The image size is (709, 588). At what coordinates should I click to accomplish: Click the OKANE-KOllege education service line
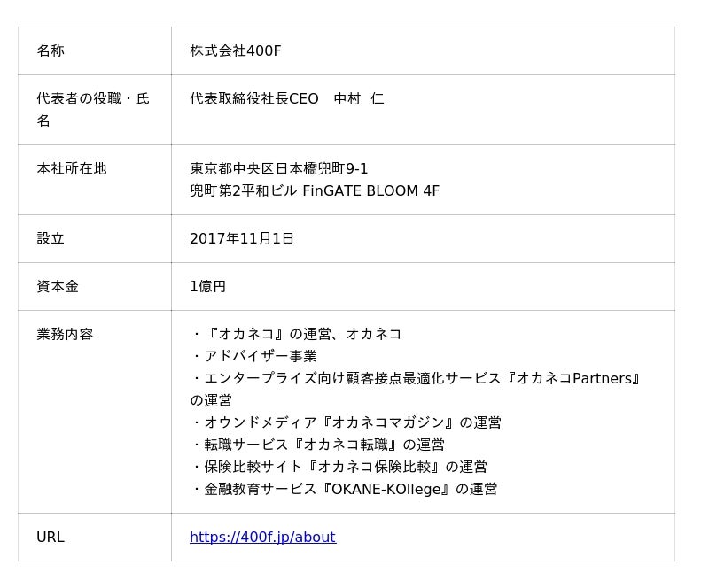coord(344,489)
